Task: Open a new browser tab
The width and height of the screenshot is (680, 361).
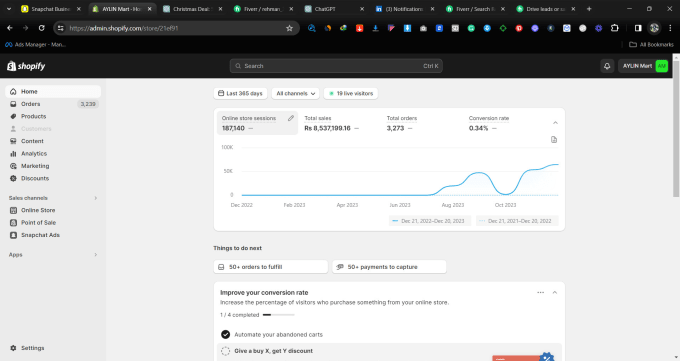Action: [x=589, y=9]
